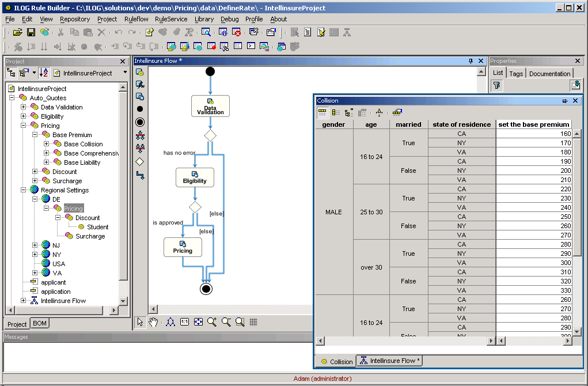Choose the hand pan tool below the flow
Image resolution: width=588 pixels, height=386 pixels.
[x=153, y=322]
